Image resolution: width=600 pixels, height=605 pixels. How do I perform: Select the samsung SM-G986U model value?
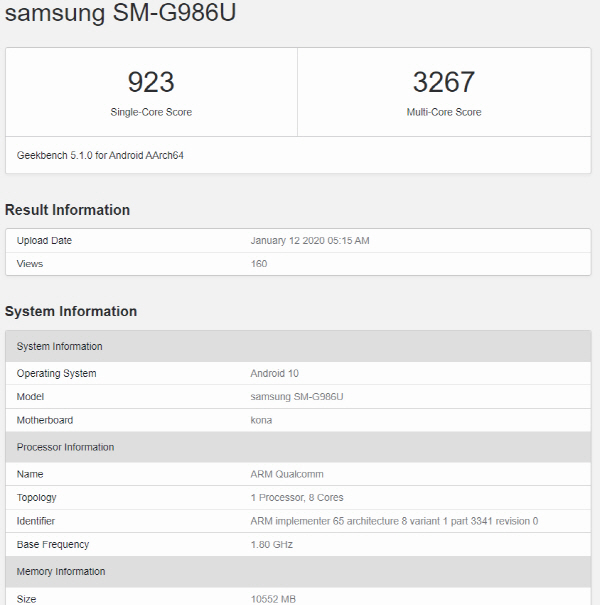pyautogui.click(x=297, y=397)
